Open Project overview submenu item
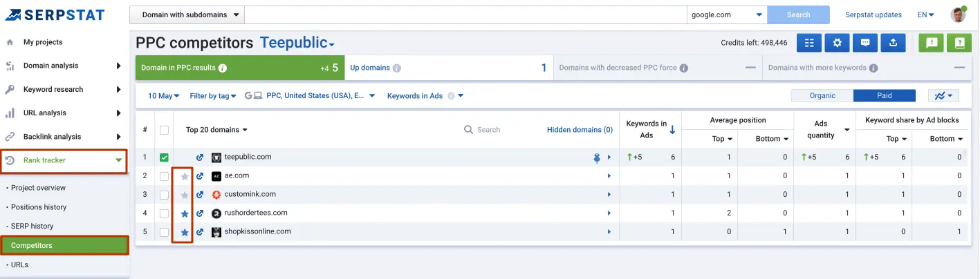 tap(38, 188)
